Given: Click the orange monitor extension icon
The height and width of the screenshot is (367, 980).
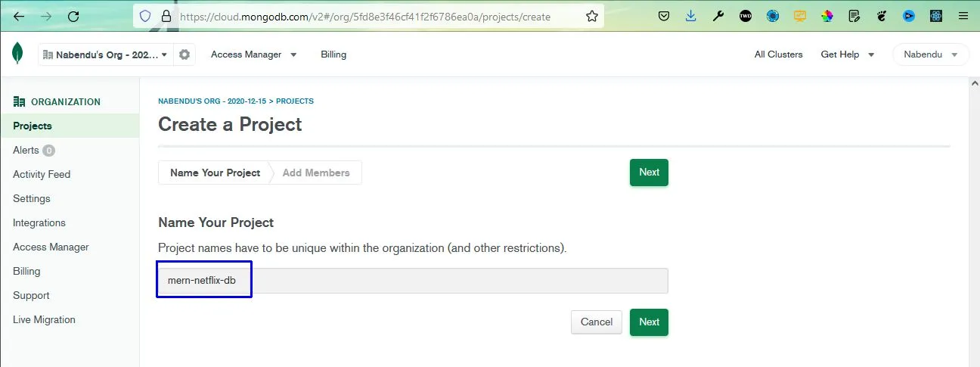Looking at the screenshot, I should point(800,16).
